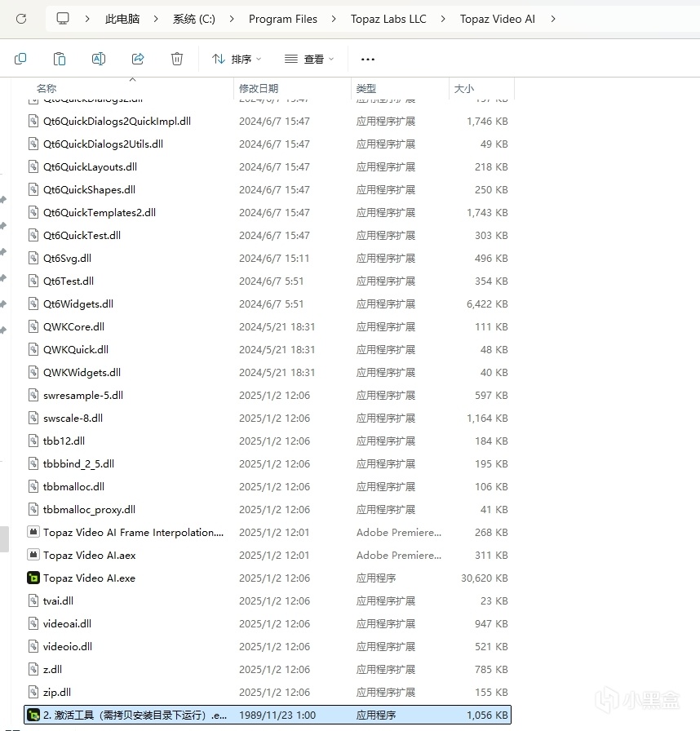Screen dimensions: 700x731
Task: Select file name Qt6QuickTemplates2.dll
Action: tap(100, 213)
